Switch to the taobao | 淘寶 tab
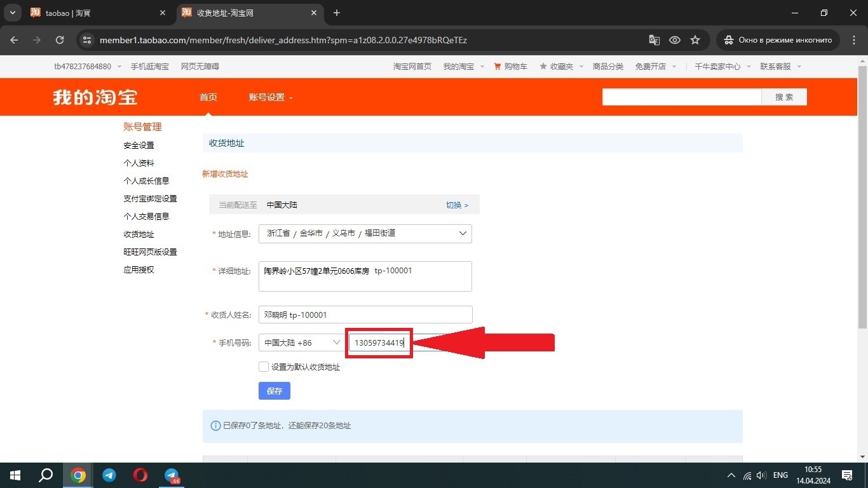This screenshot has height=488, width=868. 98,13
